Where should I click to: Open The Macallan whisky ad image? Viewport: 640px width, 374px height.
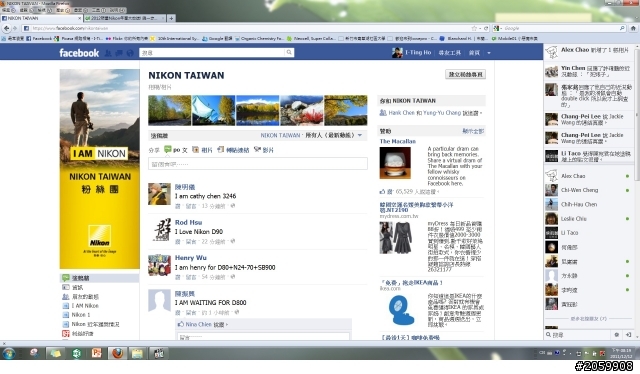click(395, 163)
